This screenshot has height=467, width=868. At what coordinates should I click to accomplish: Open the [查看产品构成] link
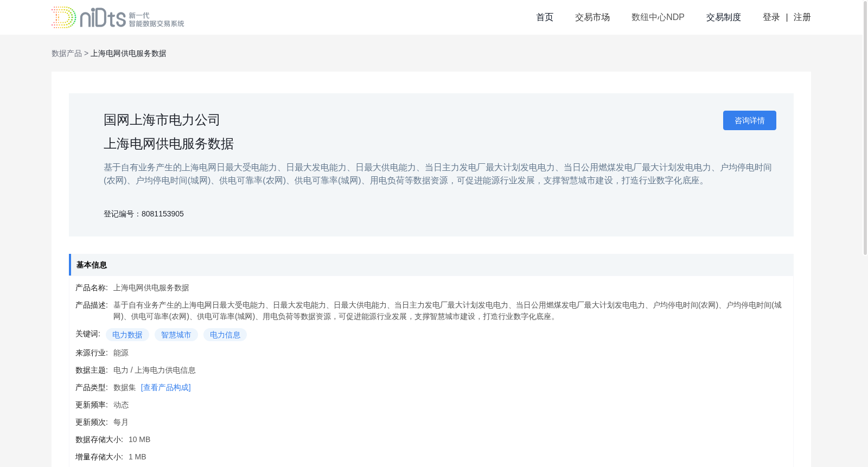(x=166, y=387)
